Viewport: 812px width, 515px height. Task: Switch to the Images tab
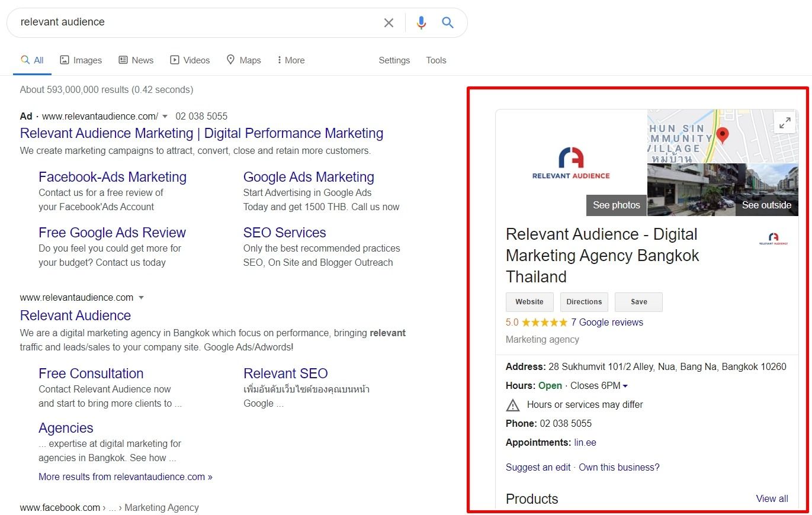[x=81, y=60]
